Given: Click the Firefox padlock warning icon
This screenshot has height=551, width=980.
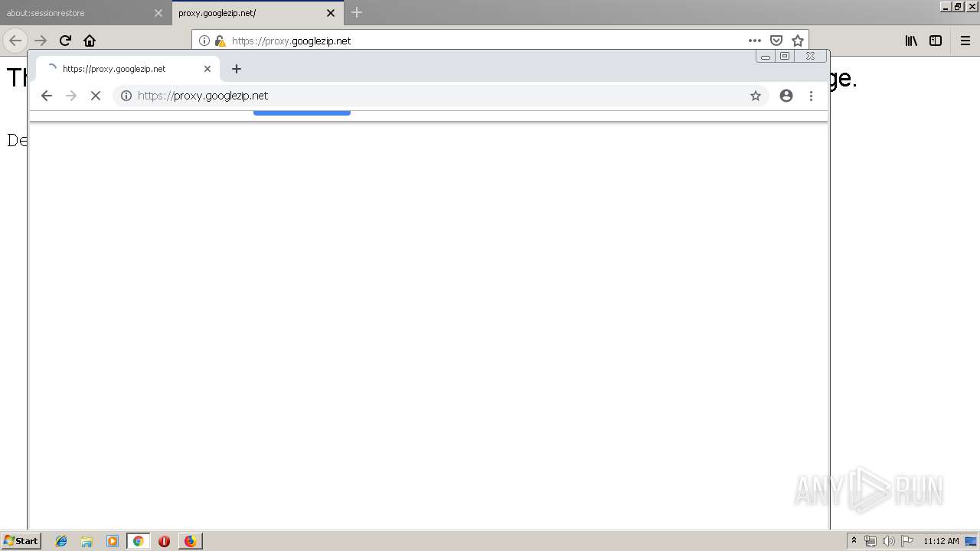Looking at the screenshot, I should click(220, 41).
